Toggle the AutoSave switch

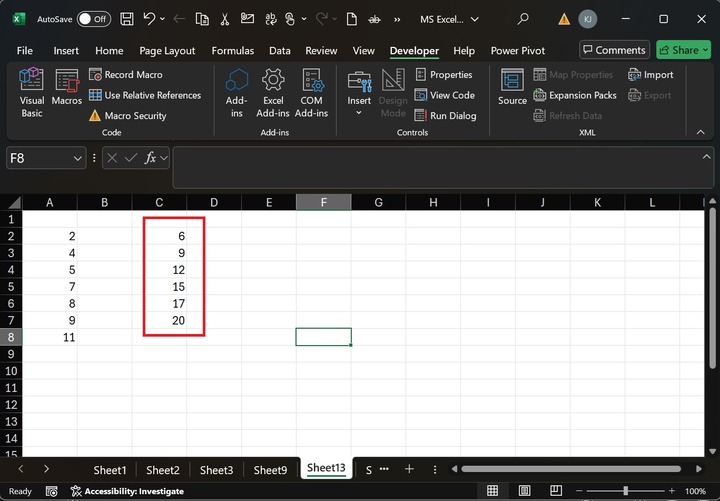click(x=93, y=19)
